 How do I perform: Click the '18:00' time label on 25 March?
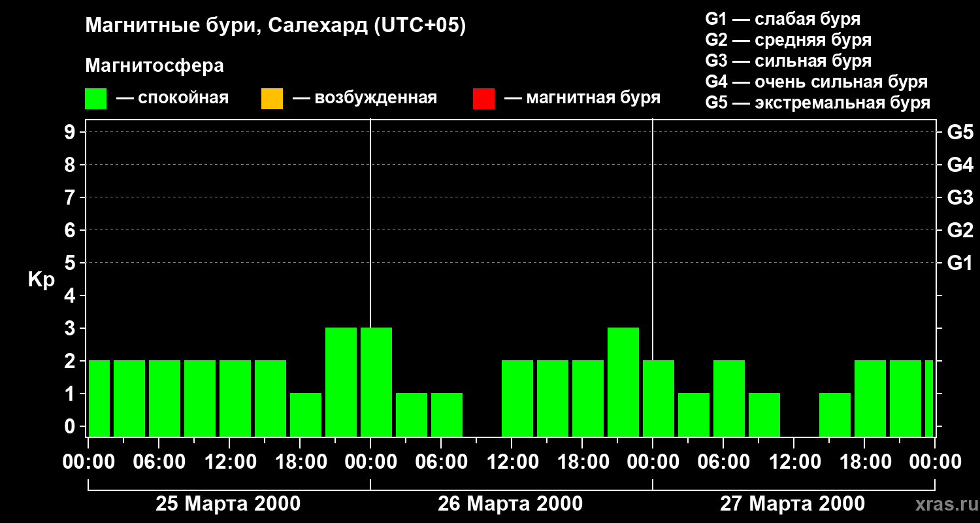[300, 462]
